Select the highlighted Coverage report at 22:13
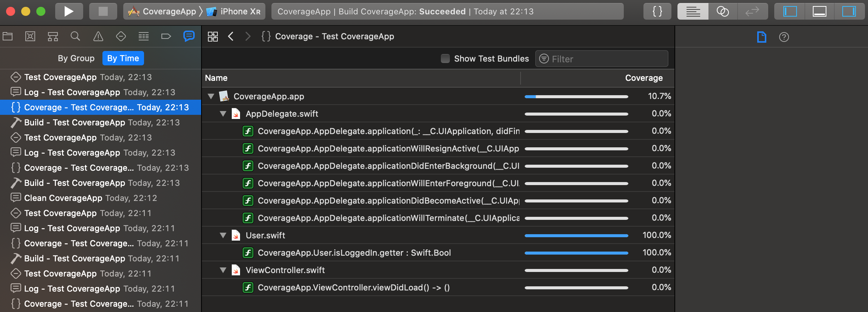The width and height of the screenshot is (868, 312). tap(101, 107)
